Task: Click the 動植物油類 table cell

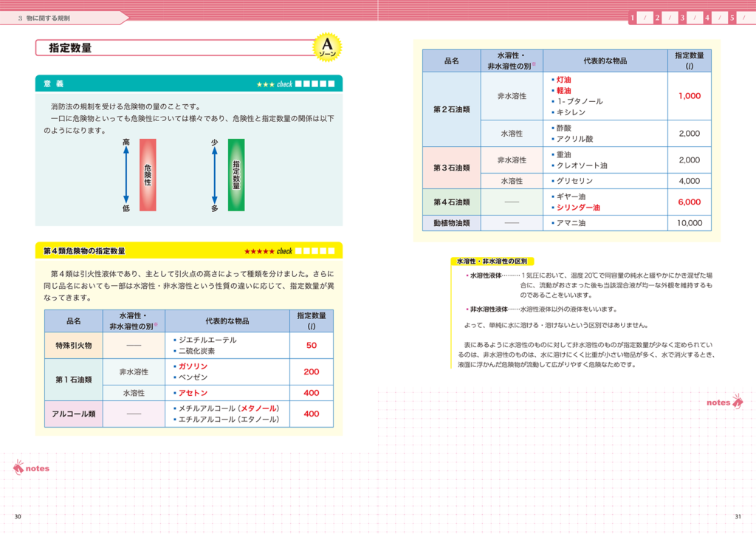Action: point(452,223)
